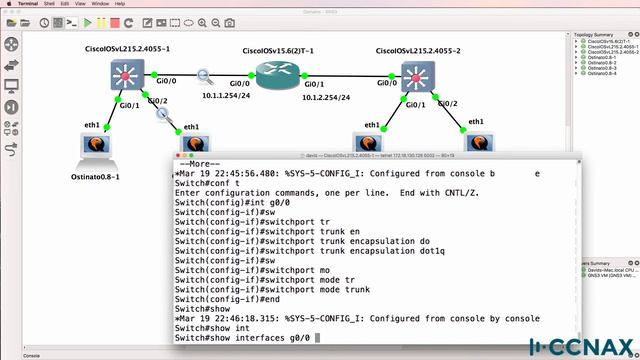Take a screenshot with camera icon
Viewport: 640px width, 360px height.
click(230, 23)
